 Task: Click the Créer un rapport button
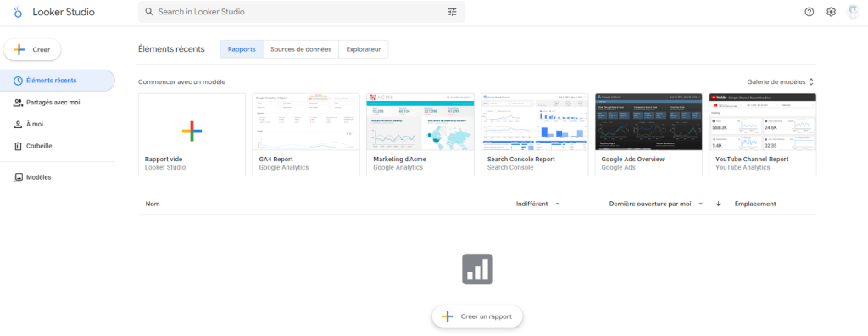(x=477, y=316)
